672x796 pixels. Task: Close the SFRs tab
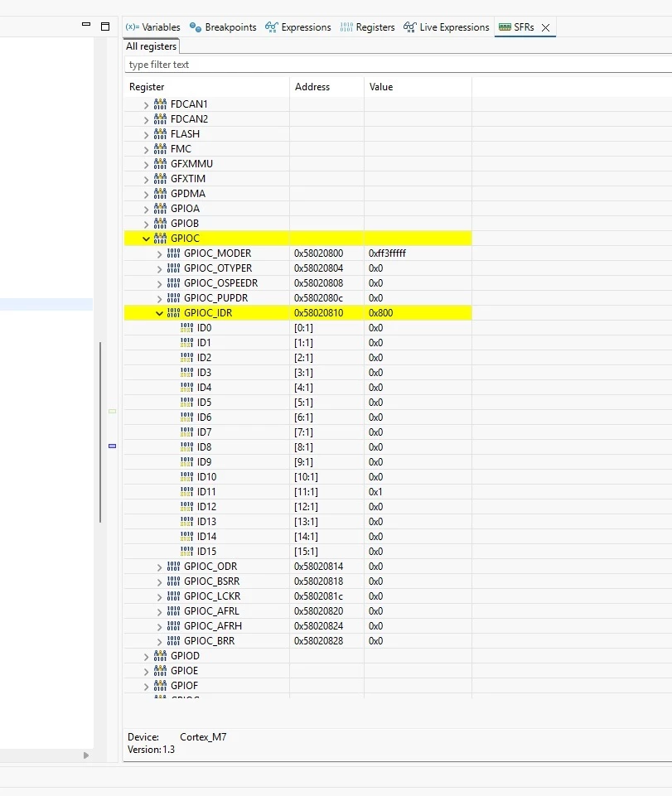click(545, 27)
